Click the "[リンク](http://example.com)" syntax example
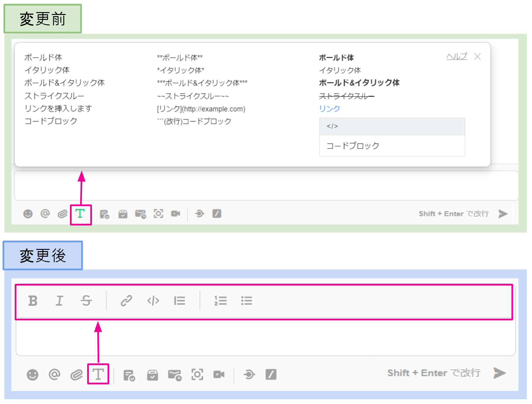 click(201, 109)
